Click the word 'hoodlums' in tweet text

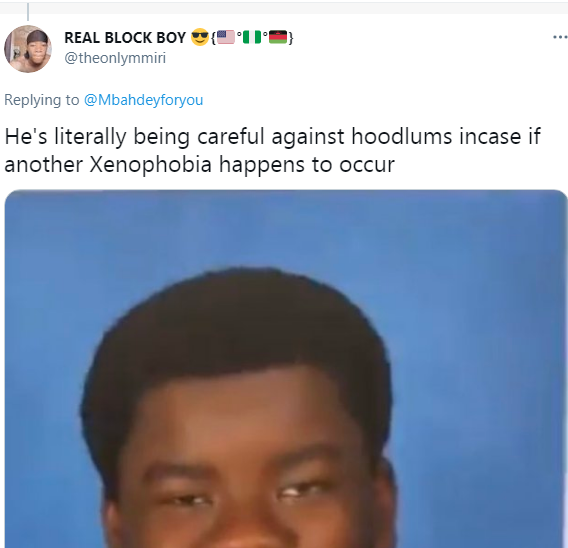pyautogui.click(x=402, y=137)
